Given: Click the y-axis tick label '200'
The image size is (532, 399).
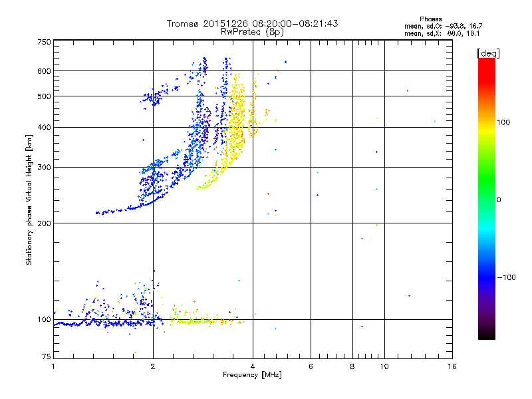Looking at the screenshot, I should (x=45, y=223).
